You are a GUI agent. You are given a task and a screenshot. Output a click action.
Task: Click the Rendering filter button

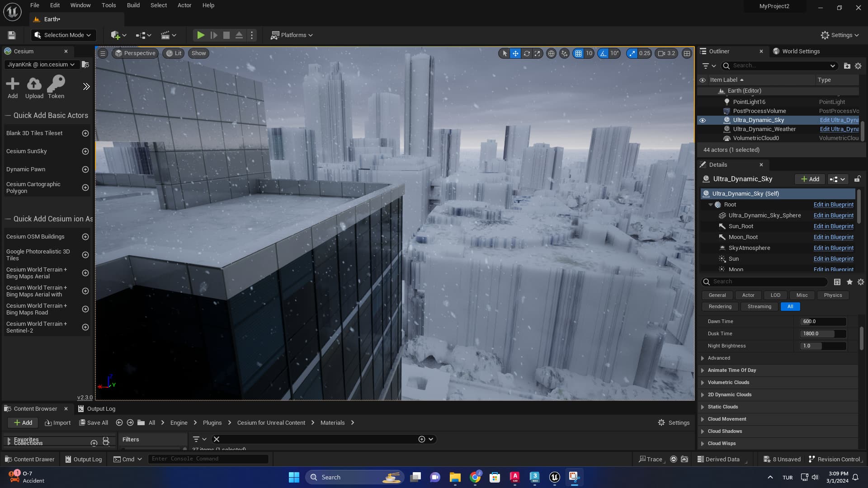pos(720,307)
